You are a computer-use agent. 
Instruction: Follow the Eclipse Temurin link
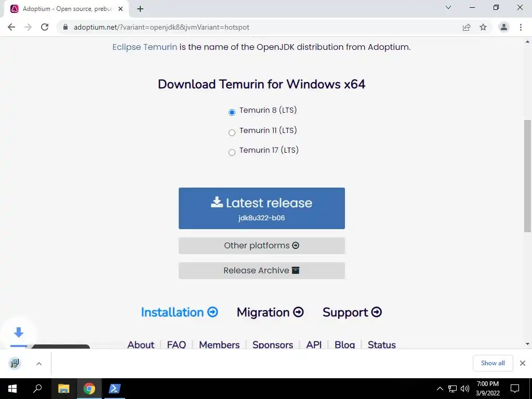[144, 47]
